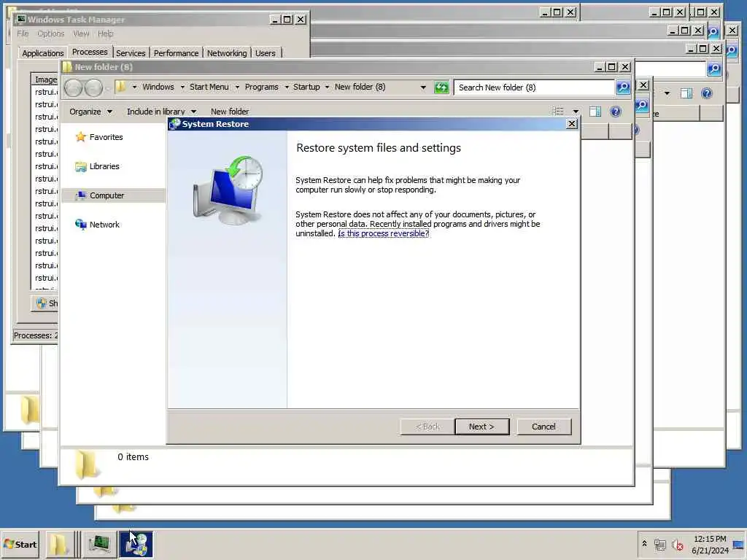Click the preview pane icon in the background Explorer window

tap(686, 93)
